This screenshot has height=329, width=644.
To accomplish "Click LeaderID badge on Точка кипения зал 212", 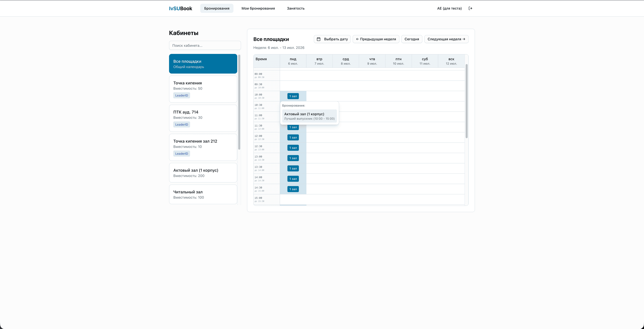I will point(181,153).
